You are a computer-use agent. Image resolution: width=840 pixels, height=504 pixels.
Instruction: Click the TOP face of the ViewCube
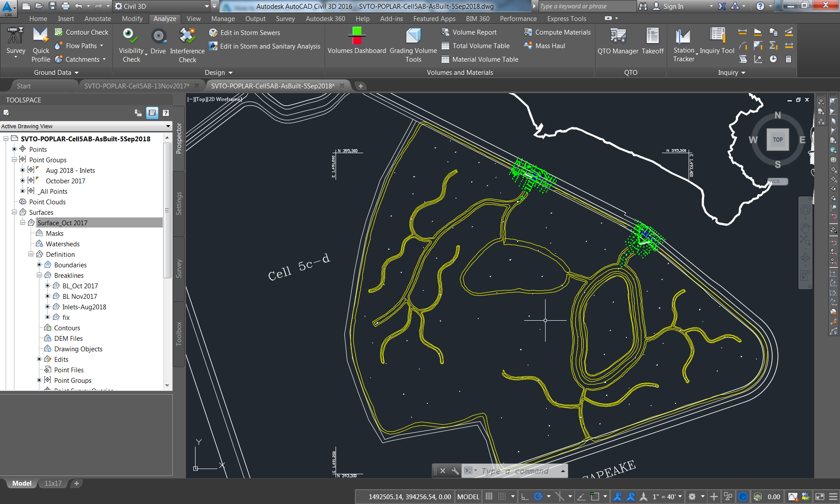[x=777, y=140]
